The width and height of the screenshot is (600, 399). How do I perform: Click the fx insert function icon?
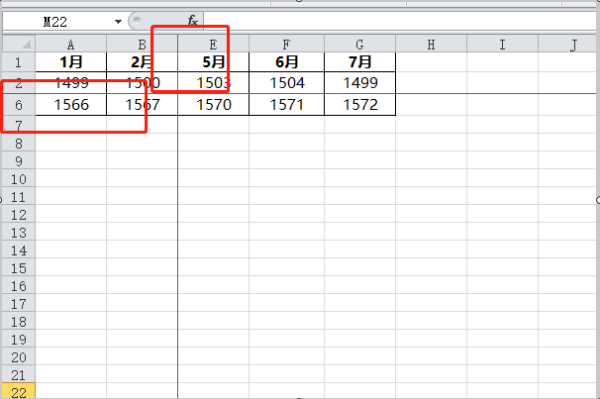[192, 21]
